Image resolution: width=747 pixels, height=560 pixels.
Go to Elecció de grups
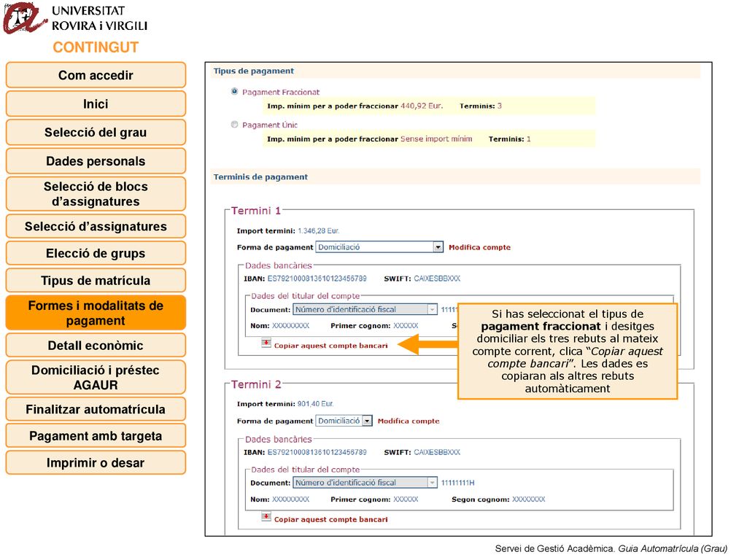tap(96, 253)
